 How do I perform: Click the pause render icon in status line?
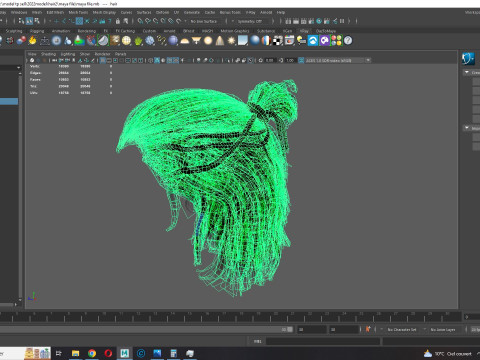point(342,21)
